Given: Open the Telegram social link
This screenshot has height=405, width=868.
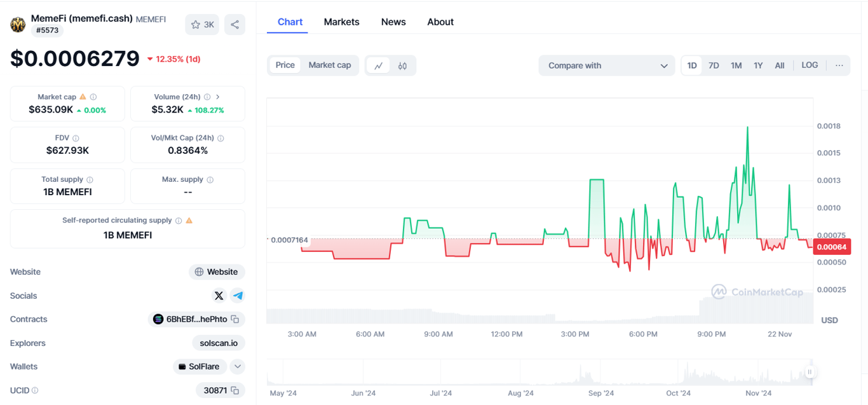Looking at the screenshot, I should point(238,296).
